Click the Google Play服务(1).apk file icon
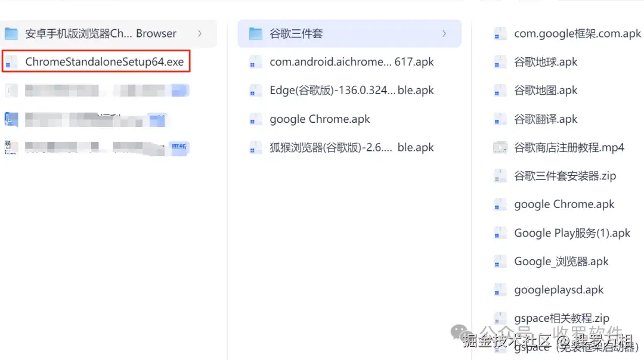Viewport: 644px width, 360px height. tap(500, 233)
